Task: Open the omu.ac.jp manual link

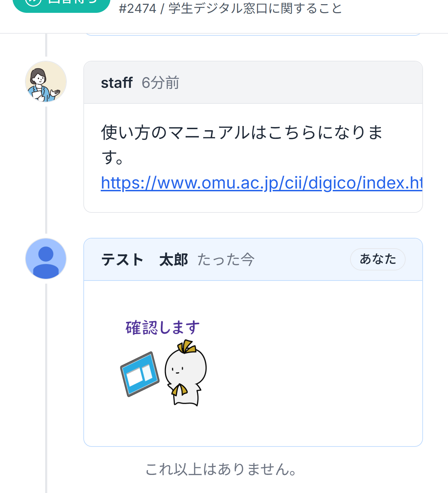Action: (x=261, y=183)
